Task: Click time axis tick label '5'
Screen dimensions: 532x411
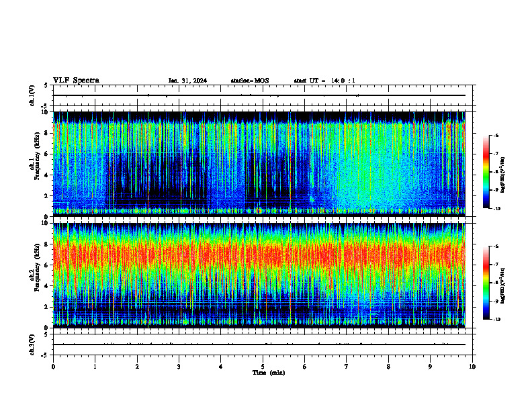Action: click(263, 367)
